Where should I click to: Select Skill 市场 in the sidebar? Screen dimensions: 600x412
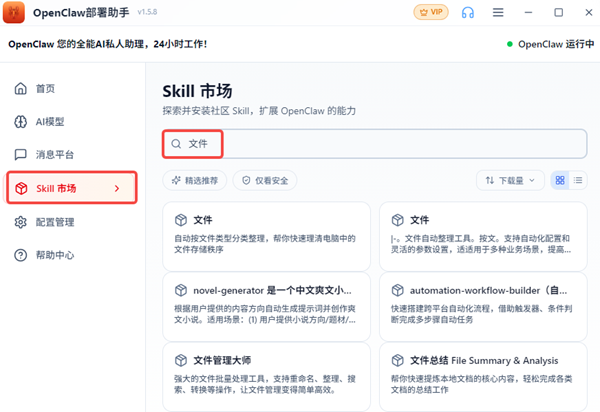[72, 188]
